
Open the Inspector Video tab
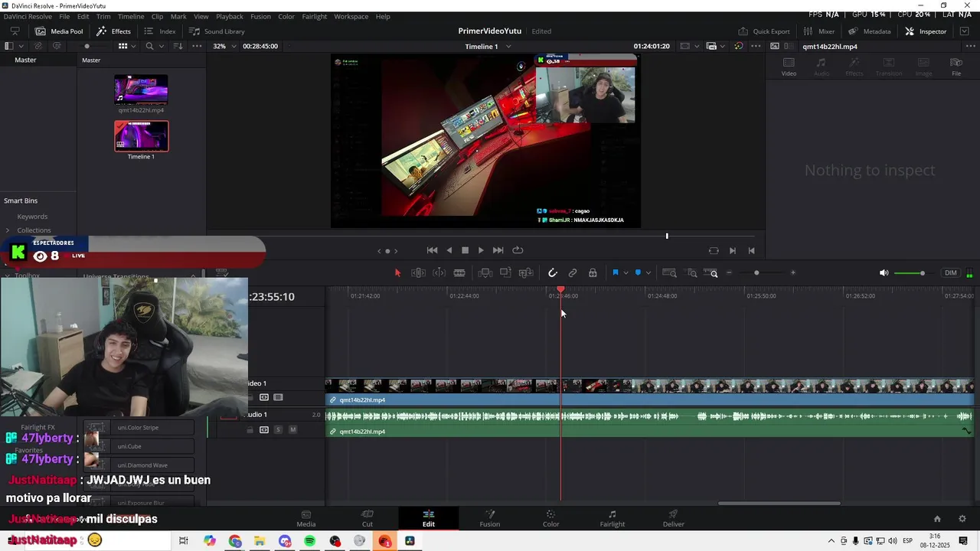point(789,67)
